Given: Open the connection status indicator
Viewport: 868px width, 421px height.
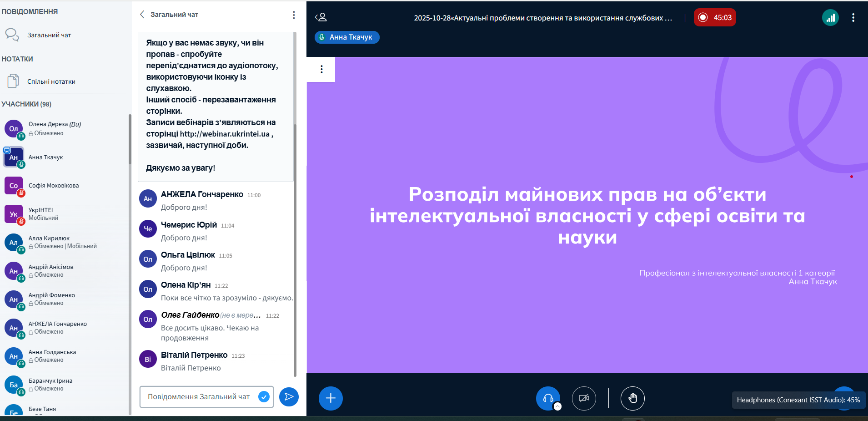Looking at the screenshot, I should click(x=830, y=18).
